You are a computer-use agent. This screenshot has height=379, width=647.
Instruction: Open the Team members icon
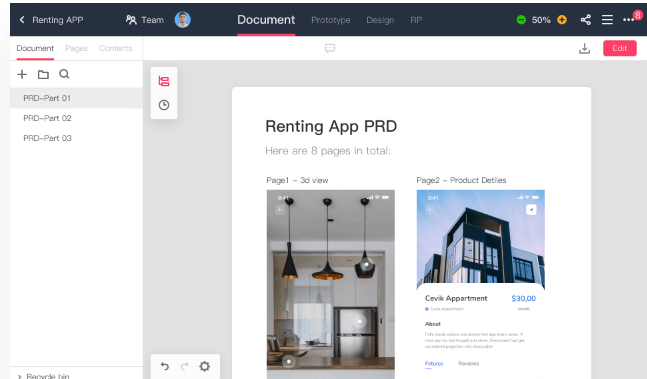point(131,19)
